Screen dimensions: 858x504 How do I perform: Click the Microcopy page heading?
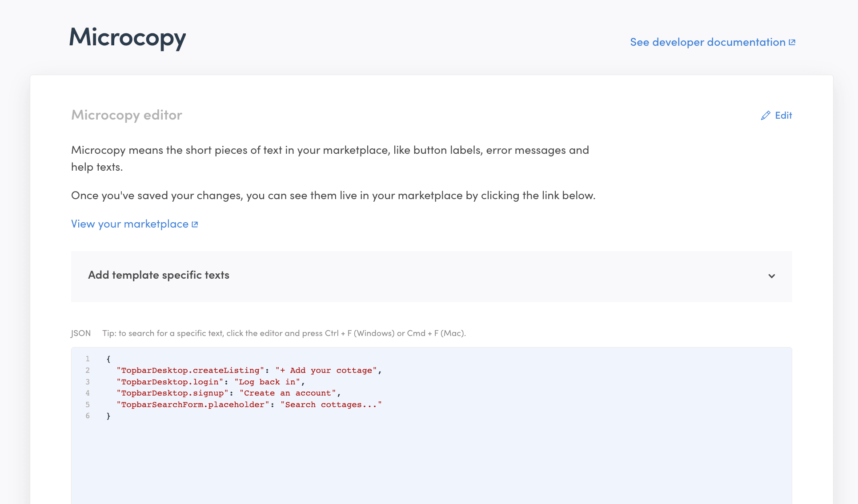point(128,37)
